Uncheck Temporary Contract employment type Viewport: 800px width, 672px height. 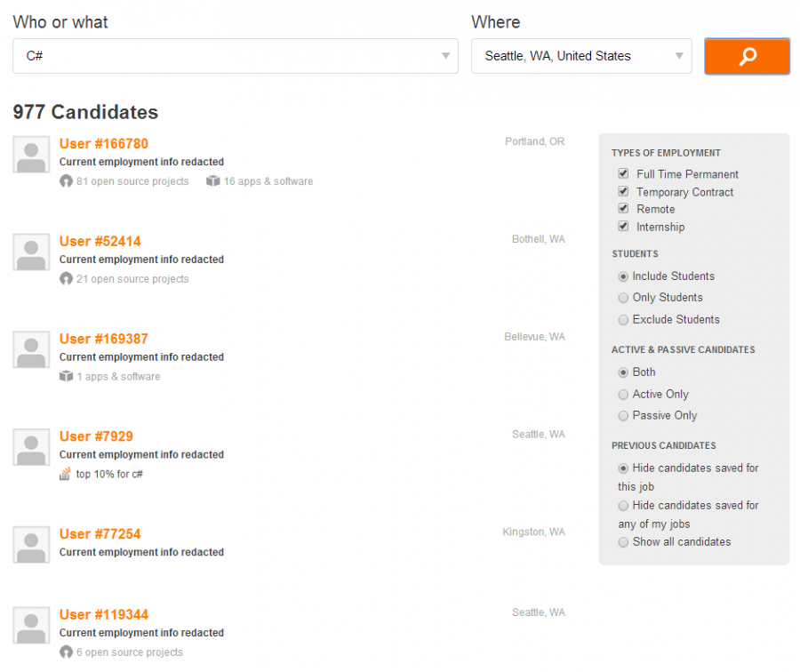coord(623,191)
